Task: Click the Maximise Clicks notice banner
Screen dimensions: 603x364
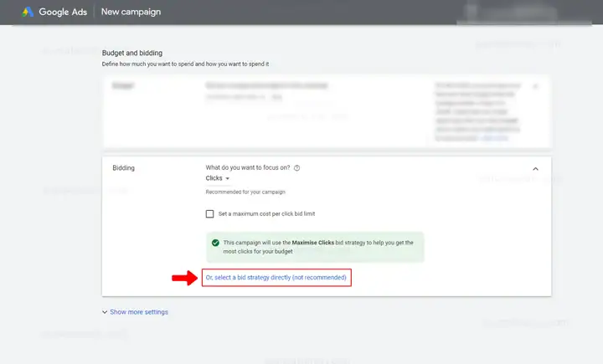Action: (x=315, y=247)
